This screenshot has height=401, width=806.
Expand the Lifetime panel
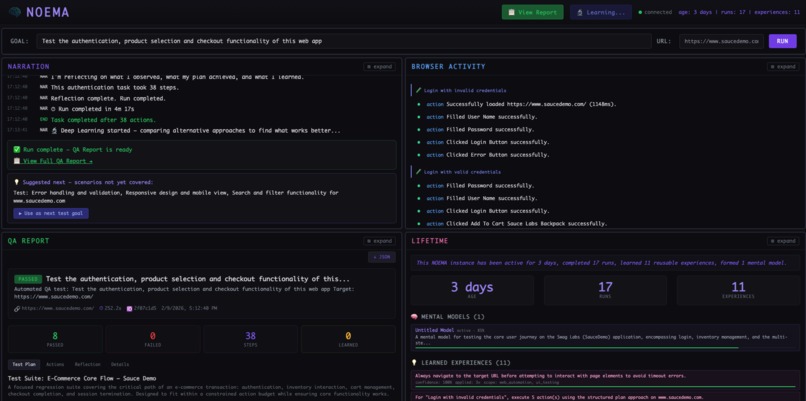783,241
